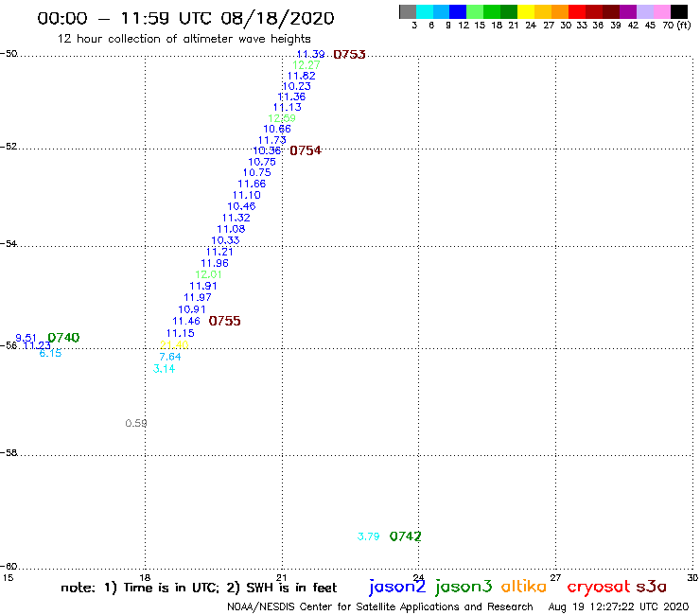Click the 12.59 wave height value
The image size is (700, 615).
click(282, 118)
